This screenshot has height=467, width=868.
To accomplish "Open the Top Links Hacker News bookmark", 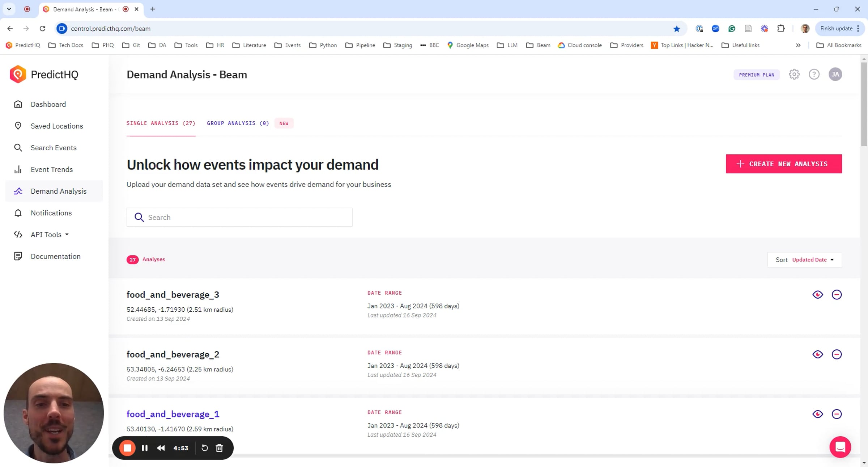I will [682, 45].
